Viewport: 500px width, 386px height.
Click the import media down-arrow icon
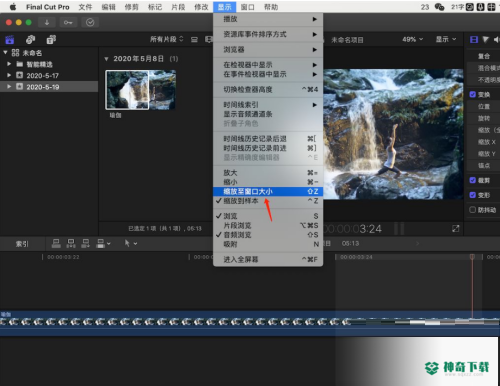click(47, 22)
